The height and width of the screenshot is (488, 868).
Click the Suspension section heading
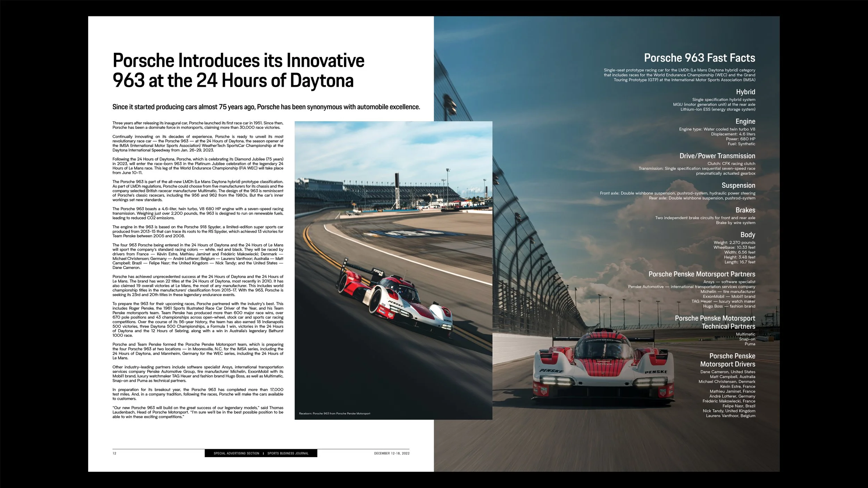coord(738,185)
